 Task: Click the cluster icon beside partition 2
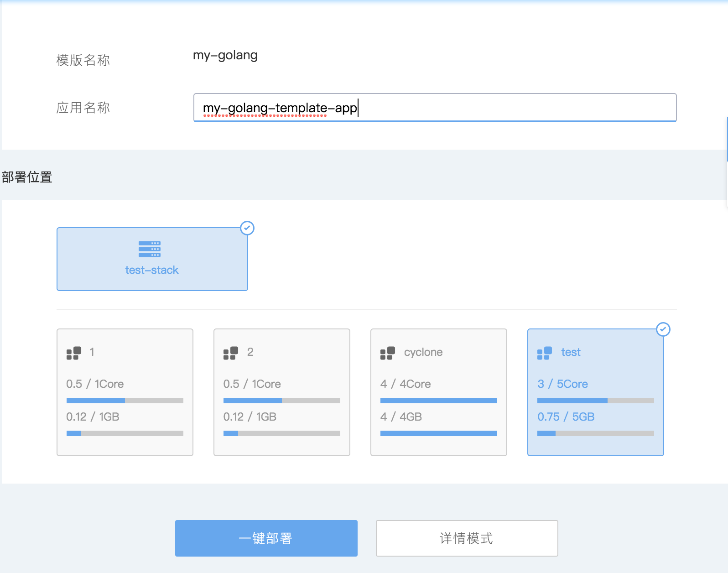point(231,353)
